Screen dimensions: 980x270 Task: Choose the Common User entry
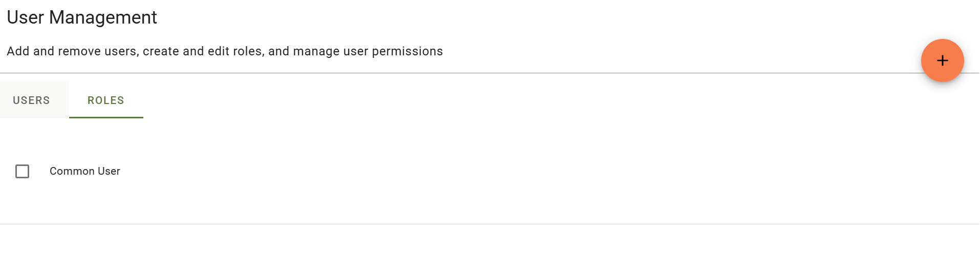coord(85,171)
